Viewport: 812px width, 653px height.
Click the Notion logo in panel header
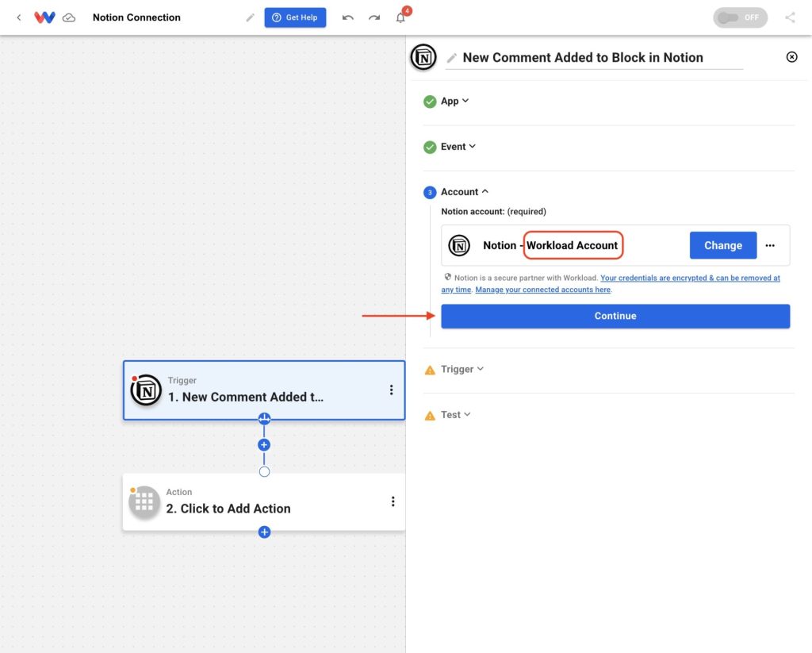(423, 57)
